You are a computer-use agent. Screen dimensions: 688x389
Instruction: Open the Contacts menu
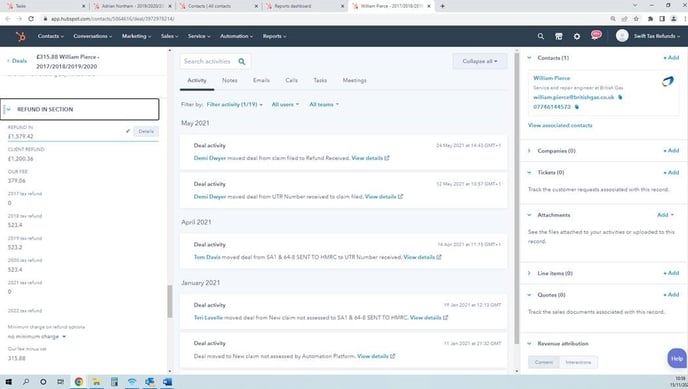coord(50,36)
